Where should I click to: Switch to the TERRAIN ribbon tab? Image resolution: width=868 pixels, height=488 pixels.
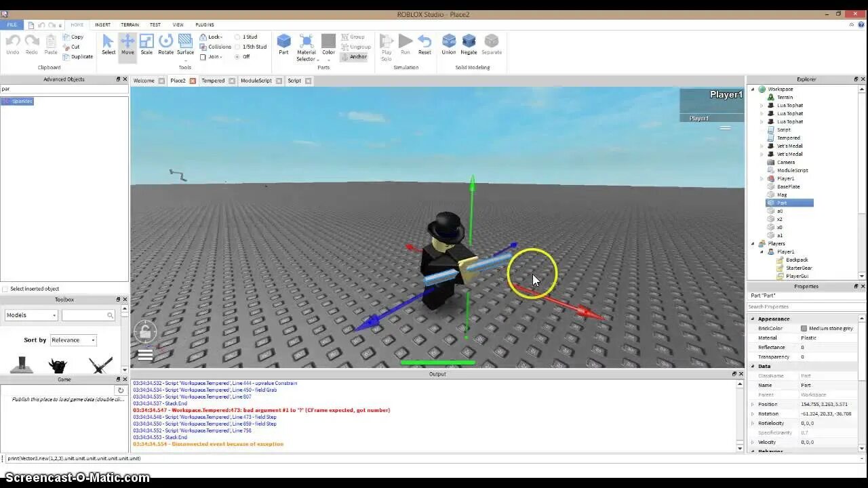coord(130,24)
